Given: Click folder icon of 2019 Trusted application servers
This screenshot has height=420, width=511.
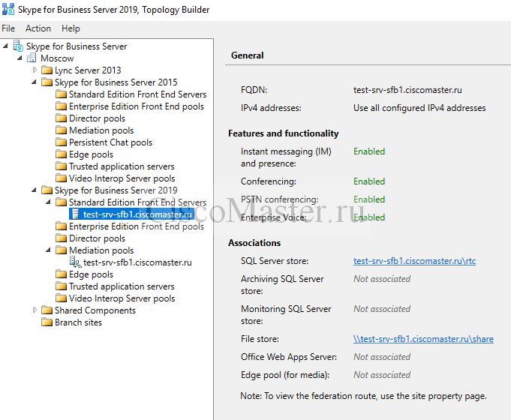Looking at the screenshot, I should pyautogui.click(x=61, y=286).
